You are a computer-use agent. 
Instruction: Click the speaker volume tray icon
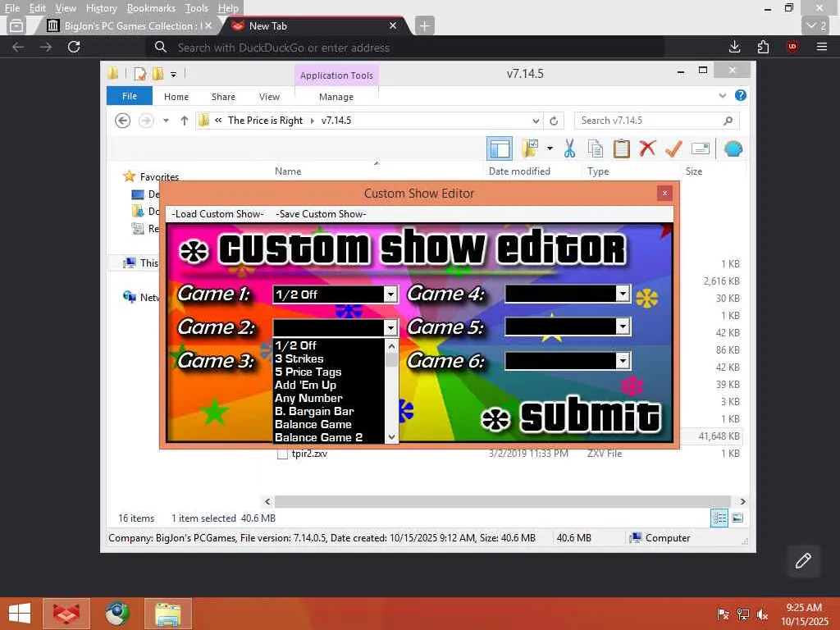(x=762, y=614)
